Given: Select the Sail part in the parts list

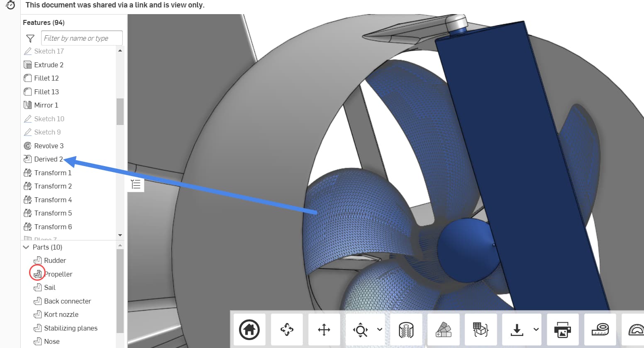Looking at the screenshot, I should point(49,287).
